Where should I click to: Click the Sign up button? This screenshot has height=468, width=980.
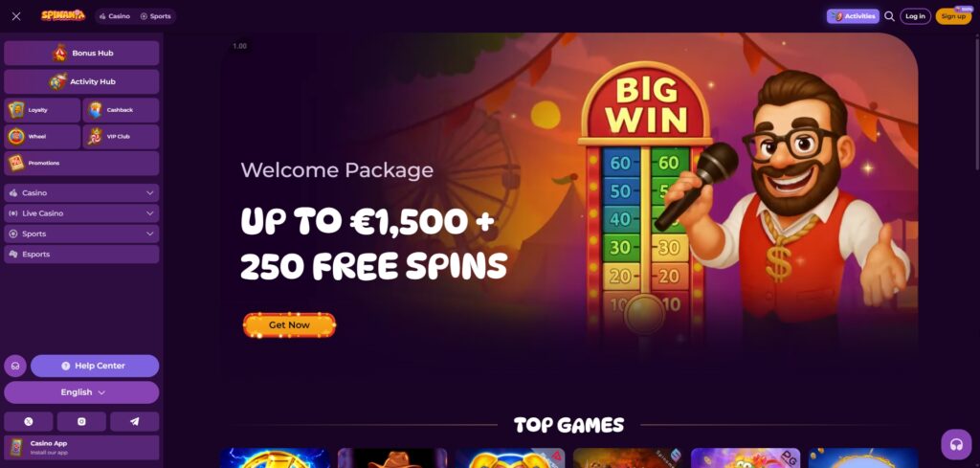953,16
